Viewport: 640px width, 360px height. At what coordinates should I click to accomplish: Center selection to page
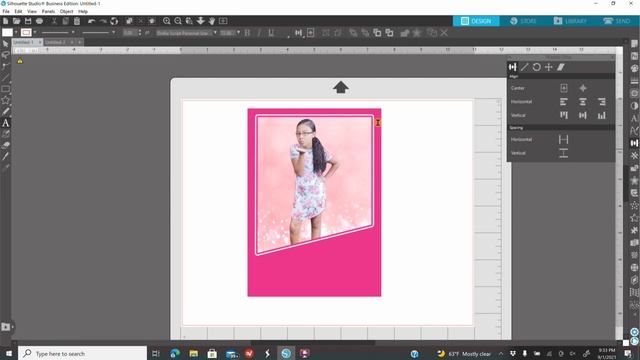click(564, 88)
